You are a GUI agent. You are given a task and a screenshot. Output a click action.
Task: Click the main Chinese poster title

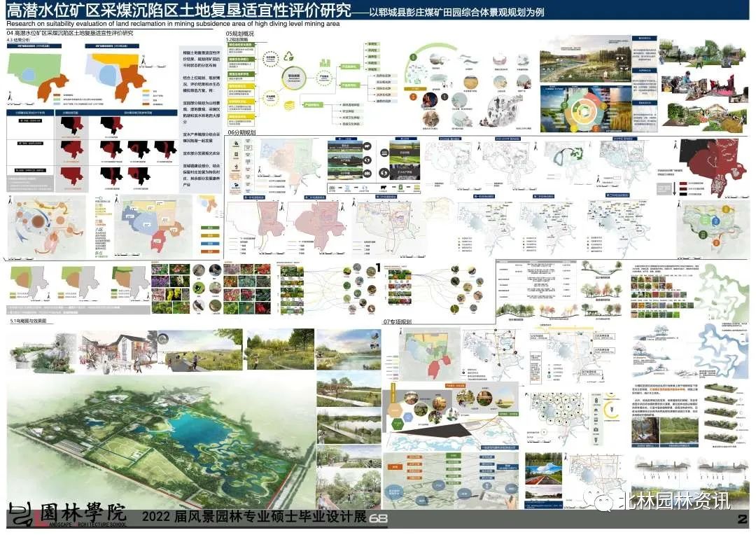point(175,12)
